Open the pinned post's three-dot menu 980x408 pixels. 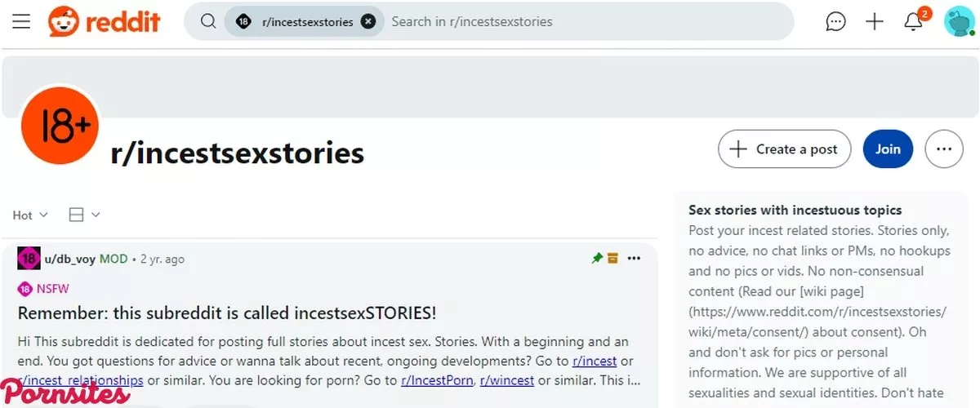point(634,259)
